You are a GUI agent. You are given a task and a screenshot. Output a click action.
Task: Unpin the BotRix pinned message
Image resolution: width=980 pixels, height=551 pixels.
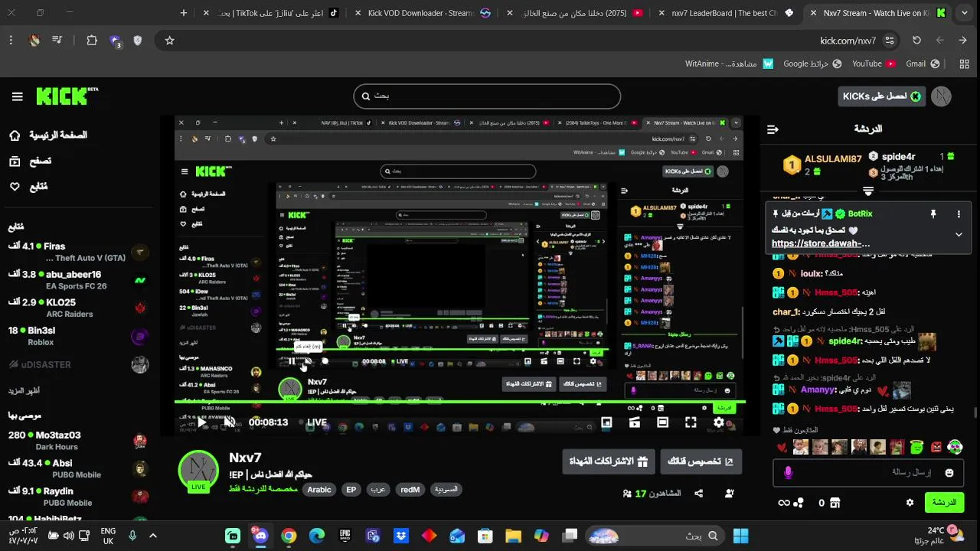[x=933, y=214]
